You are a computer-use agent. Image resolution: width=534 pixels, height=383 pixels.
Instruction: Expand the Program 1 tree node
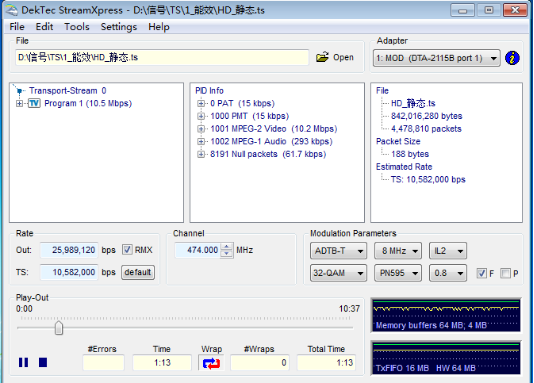[x=19, y=103]
